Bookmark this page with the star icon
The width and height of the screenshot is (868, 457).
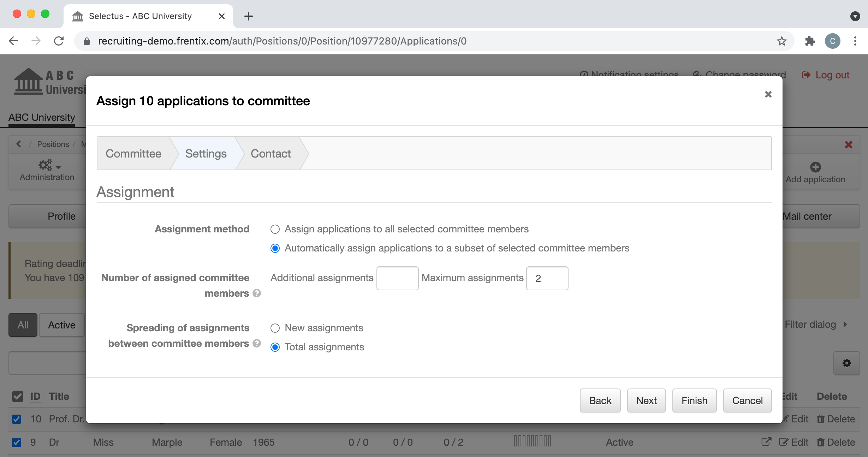(x=782, y=41)
